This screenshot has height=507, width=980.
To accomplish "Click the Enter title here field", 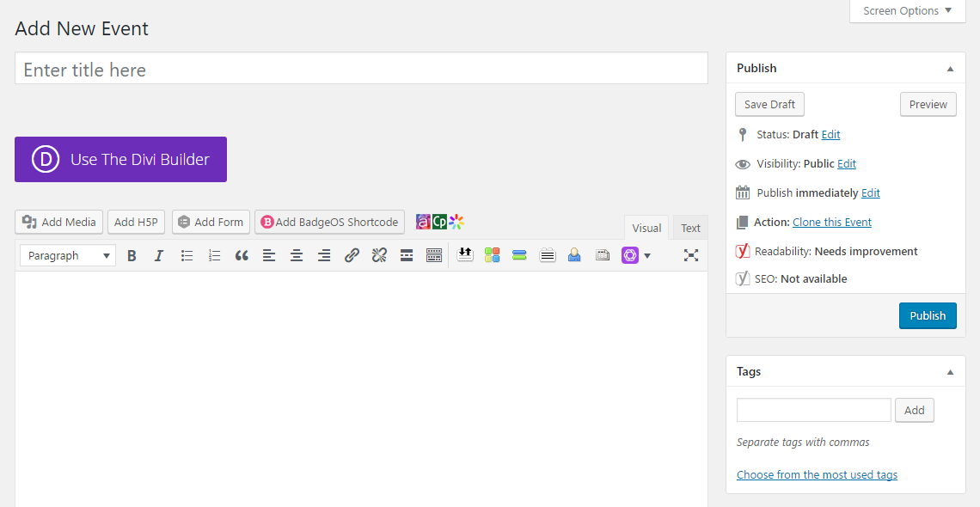I will 361,70.
